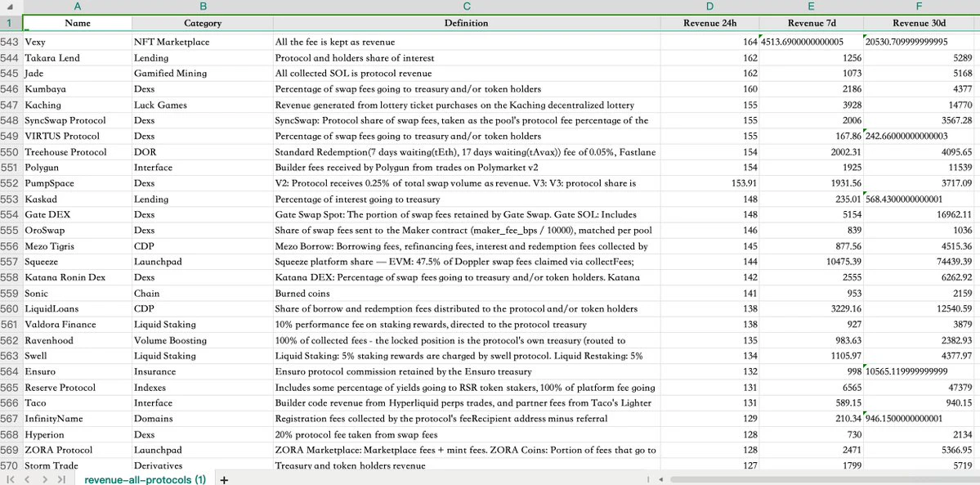
Task: Click the Category header cell
Action: click(x=203, y=23)
